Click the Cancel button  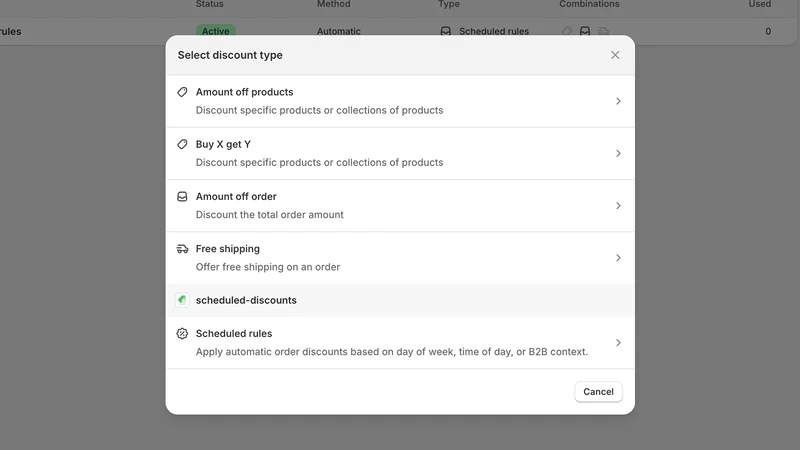click(598, 391)
